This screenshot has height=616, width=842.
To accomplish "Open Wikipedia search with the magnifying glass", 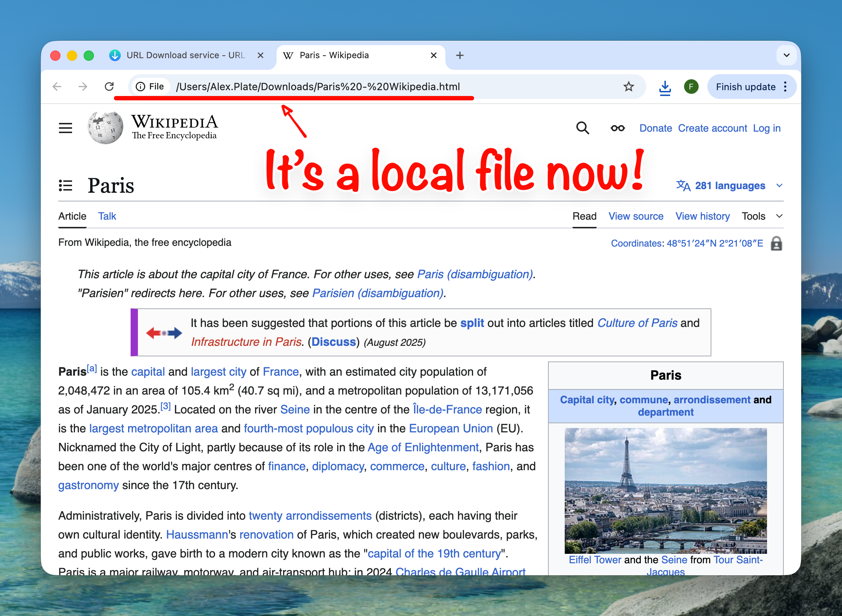I will point(583,128).
